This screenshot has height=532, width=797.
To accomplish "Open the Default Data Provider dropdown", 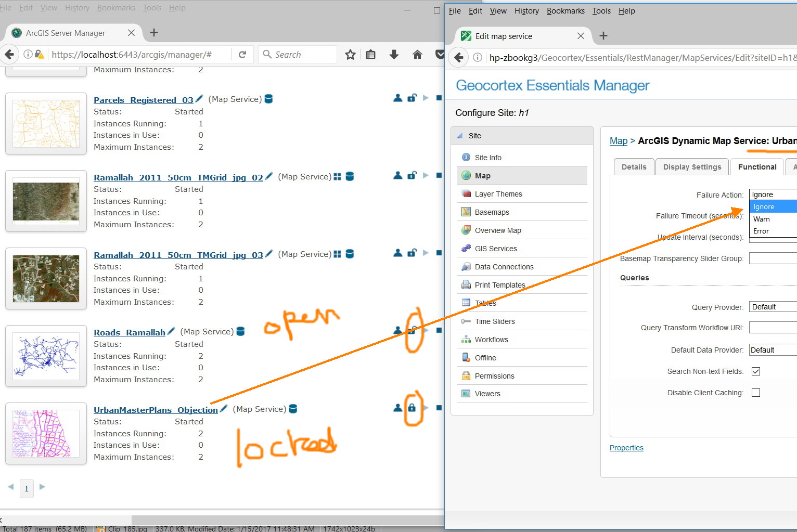I will pyautogui.click(x=773, y=350).
